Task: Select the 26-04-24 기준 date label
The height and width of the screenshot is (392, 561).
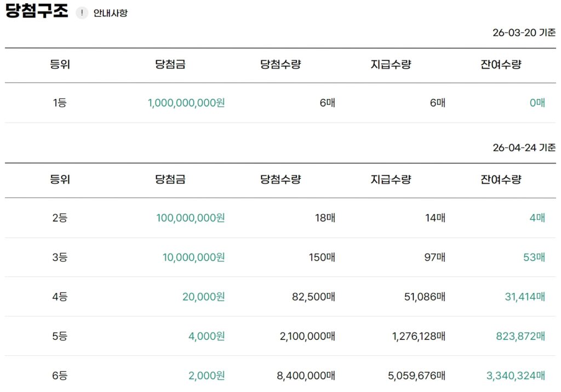Action: pyautogui.click(x=524, y=148)
